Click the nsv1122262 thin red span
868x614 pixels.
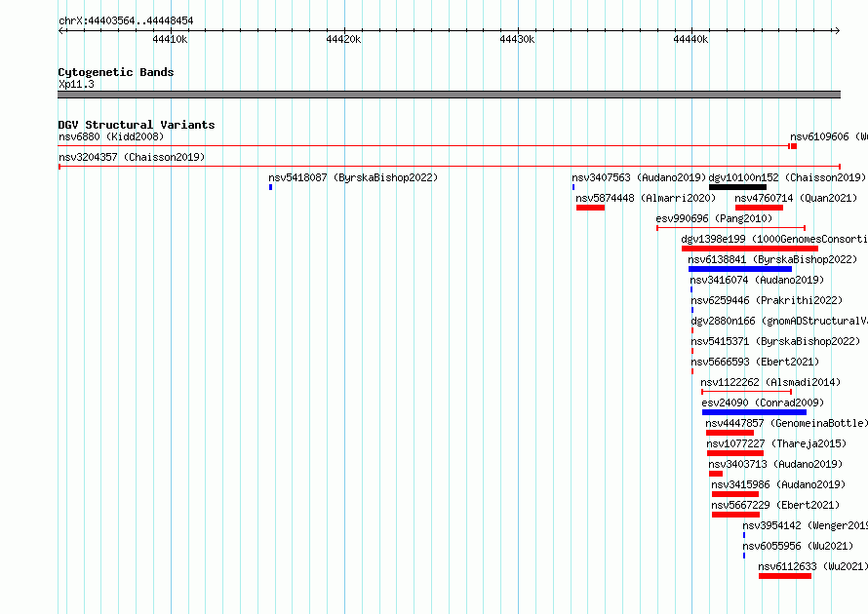coord(746,392)
